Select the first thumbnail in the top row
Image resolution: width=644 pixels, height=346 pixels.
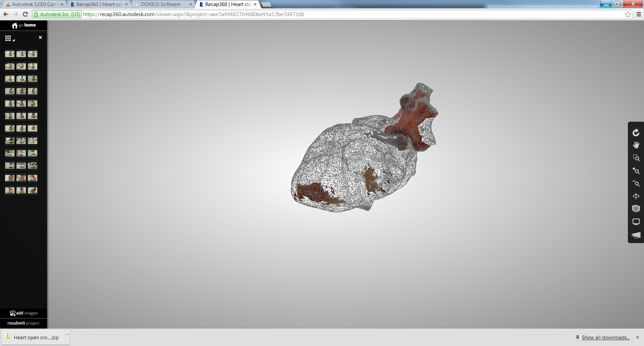click(x=10, y=54)
